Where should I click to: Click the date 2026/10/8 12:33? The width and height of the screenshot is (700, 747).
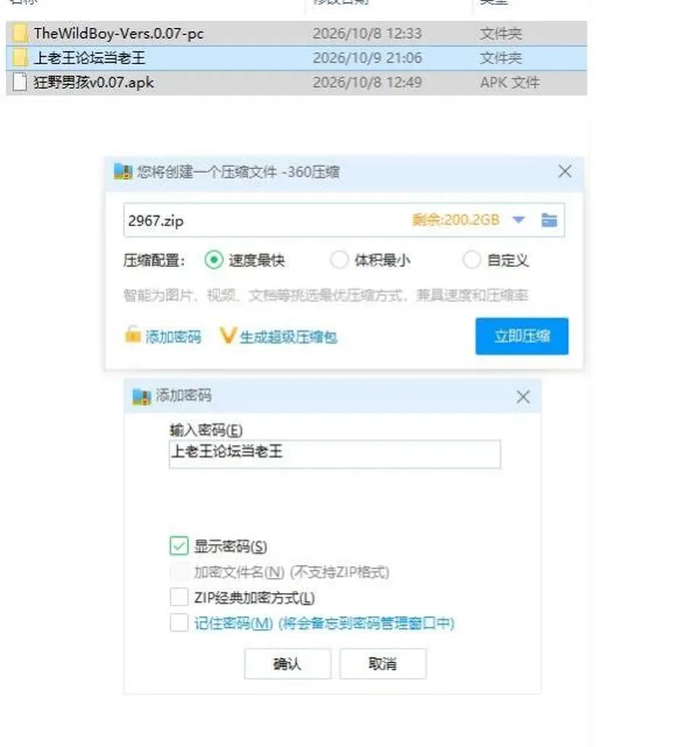(367, 34)
